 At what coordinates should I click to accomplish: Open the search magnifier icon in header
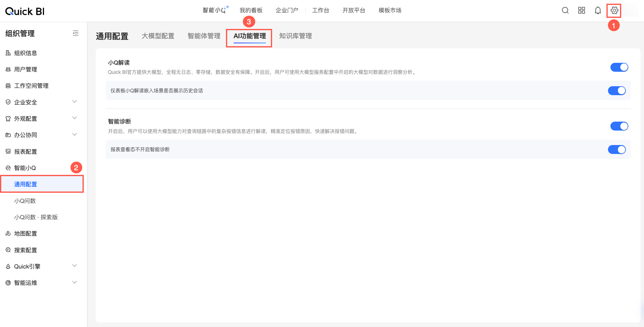pos(565,10)
